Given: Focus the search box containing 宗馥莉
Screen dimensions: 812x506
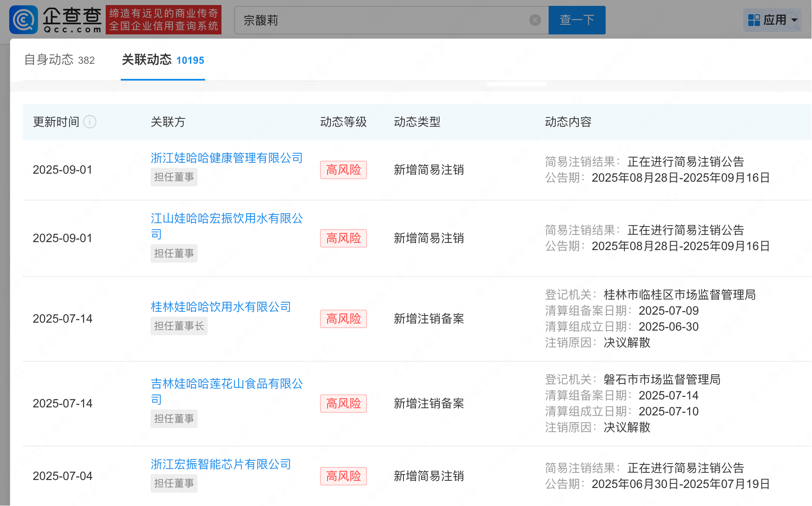Looking at the screenshot, I should [x=391, y=20].
